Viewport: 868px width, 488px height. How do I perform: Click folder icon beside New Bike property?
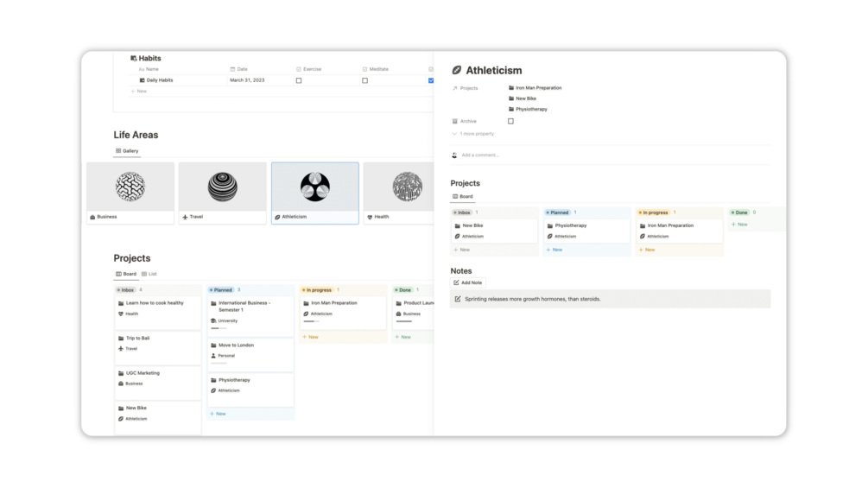(511, 98)
